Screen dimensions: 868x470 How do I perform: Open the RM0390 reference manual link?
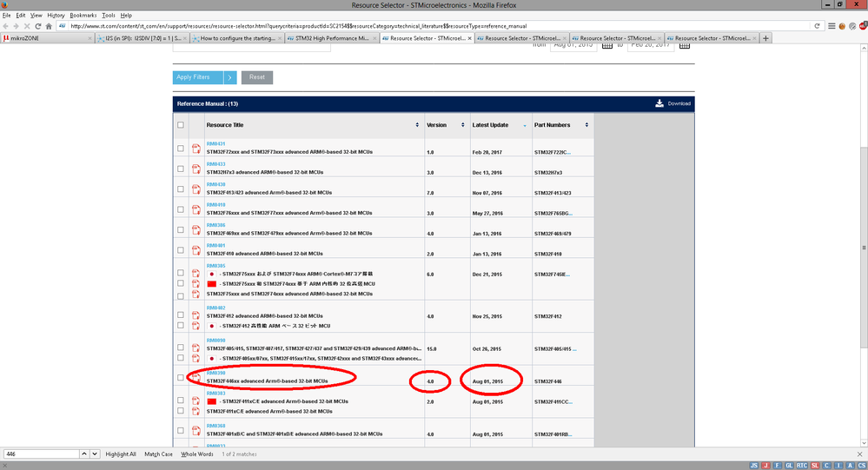pos(215,373)
